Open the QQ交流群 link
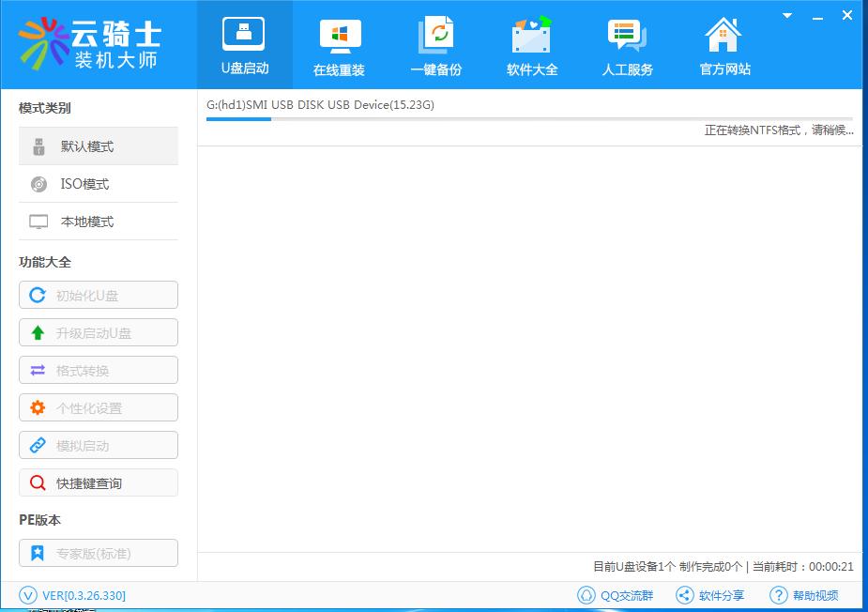868x612 pixels. point(627,596)
